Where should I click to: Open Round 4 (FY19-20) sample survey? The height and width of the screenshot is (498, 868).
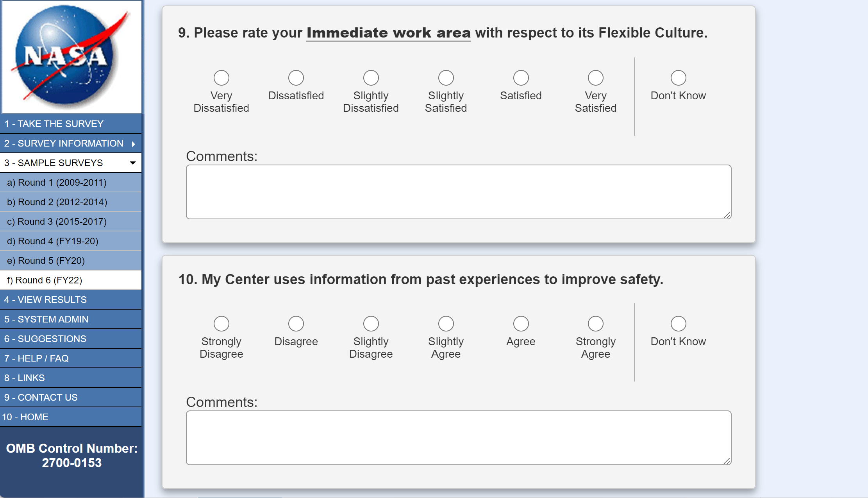(x=53, y=241)
